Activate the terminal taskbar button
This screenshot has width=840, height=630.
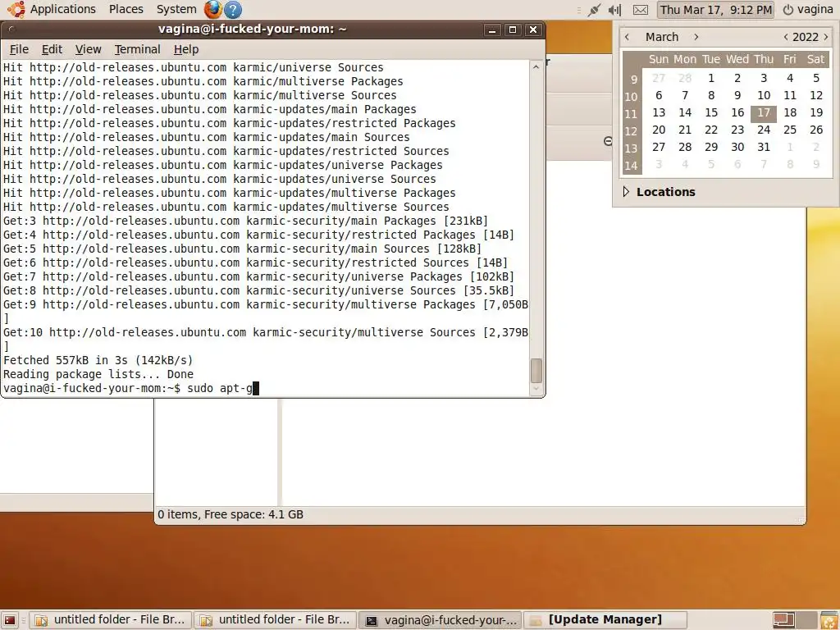coord(440,620)
